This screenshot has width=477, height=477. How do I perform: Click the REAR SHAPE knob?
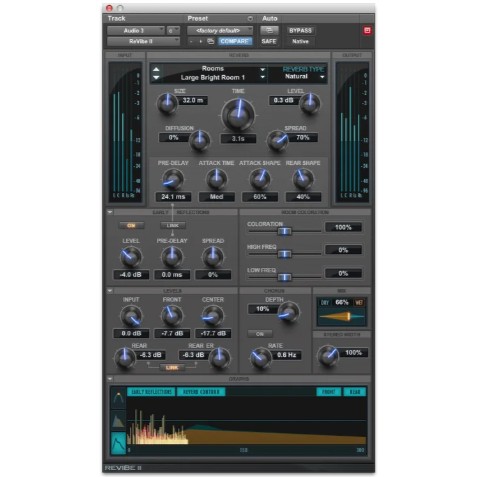[x=303, y=179]
